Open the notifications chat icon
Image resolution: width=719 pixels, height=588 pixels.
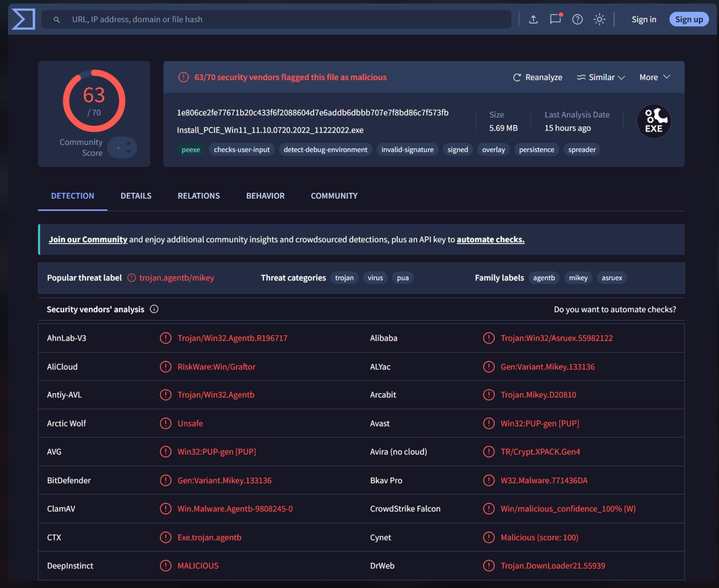click(x=556, y=19)
